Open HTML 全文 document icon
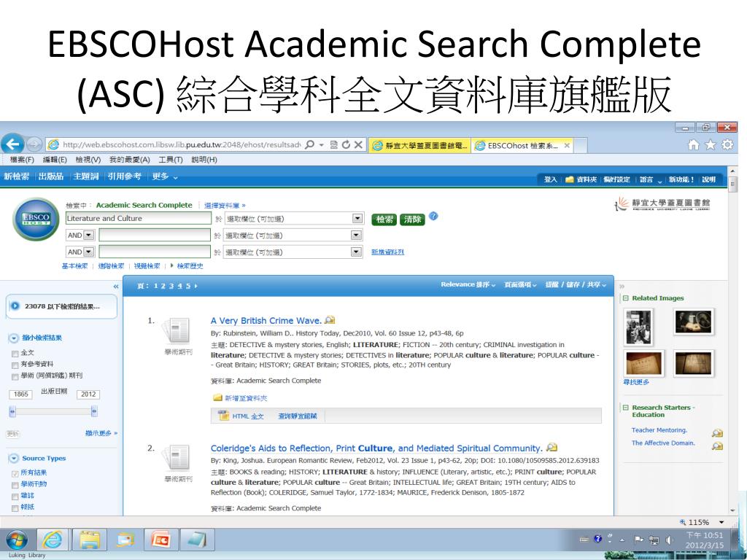This screenshot has height=560, width=747. 223,415
